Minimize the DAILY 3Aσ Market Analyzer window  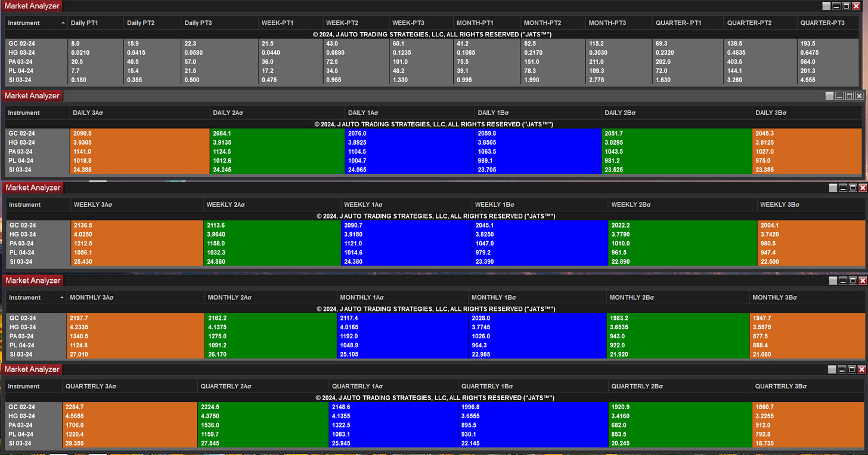(839, 96)
